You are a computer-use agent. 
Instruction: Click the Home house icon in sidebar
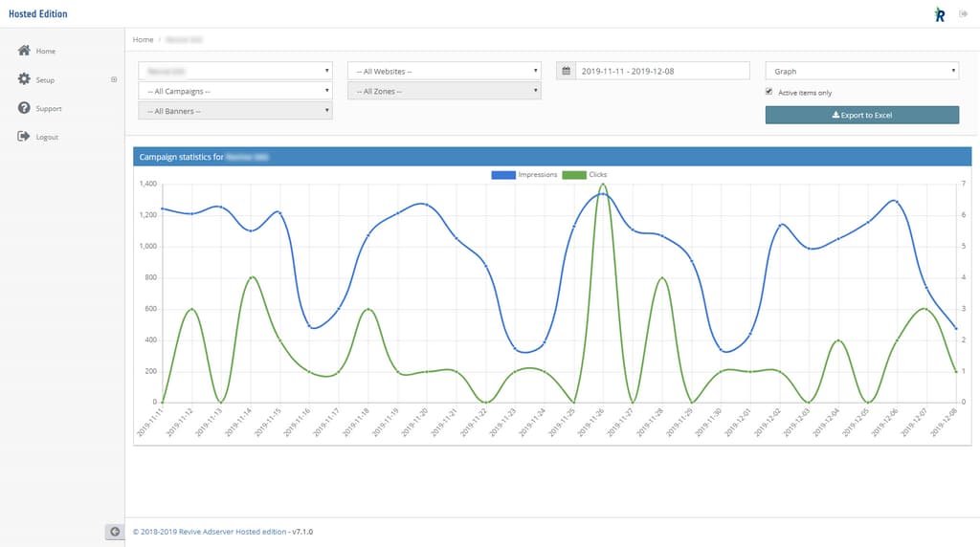(x=24, y=50)
